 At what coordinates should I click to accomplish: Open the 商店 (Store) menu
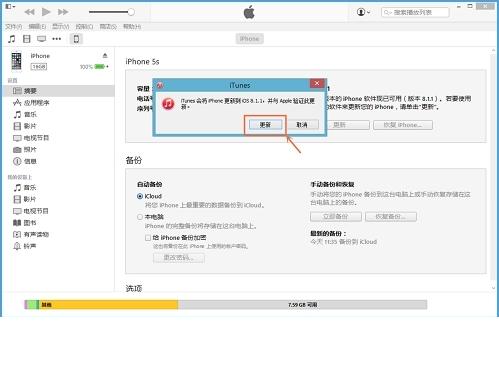tap(108, 26)
